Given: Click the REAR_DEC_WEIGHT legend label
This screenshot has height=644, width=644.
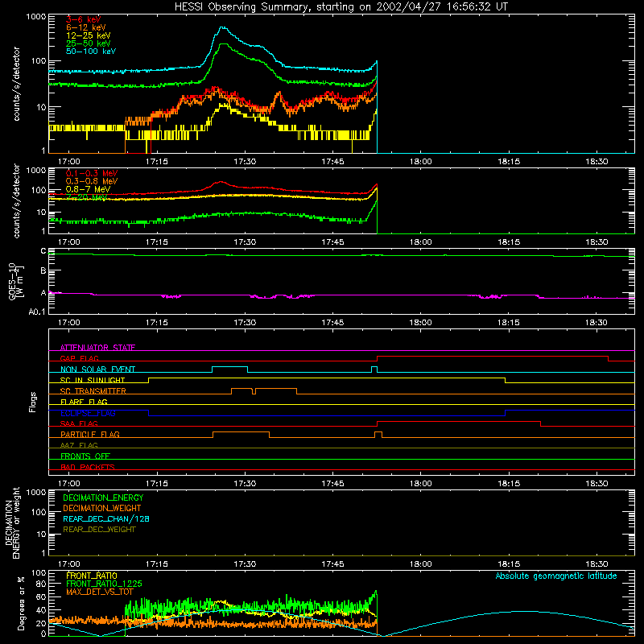Looking at the screenshot, I should [x=99, y=530].
